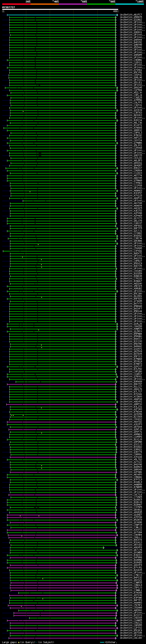Select hit label UniRef100_Q92SZ1
146x644 pixels.
coord(131,580)
